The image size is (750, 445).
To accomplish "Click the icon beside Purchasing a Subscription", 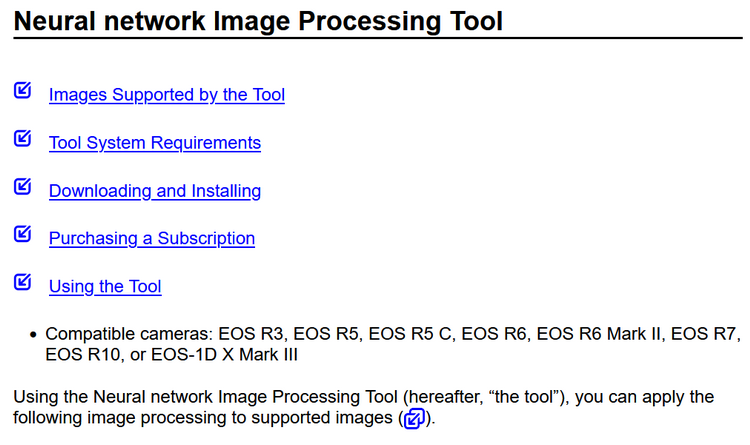I will coord(22,234).
